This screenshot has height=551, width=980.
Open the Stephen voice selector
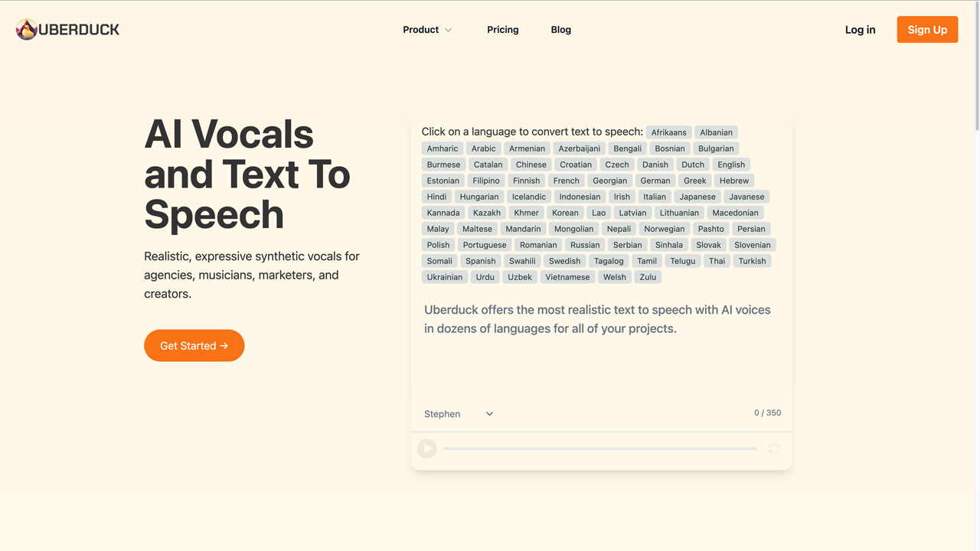tap(458, 413)
